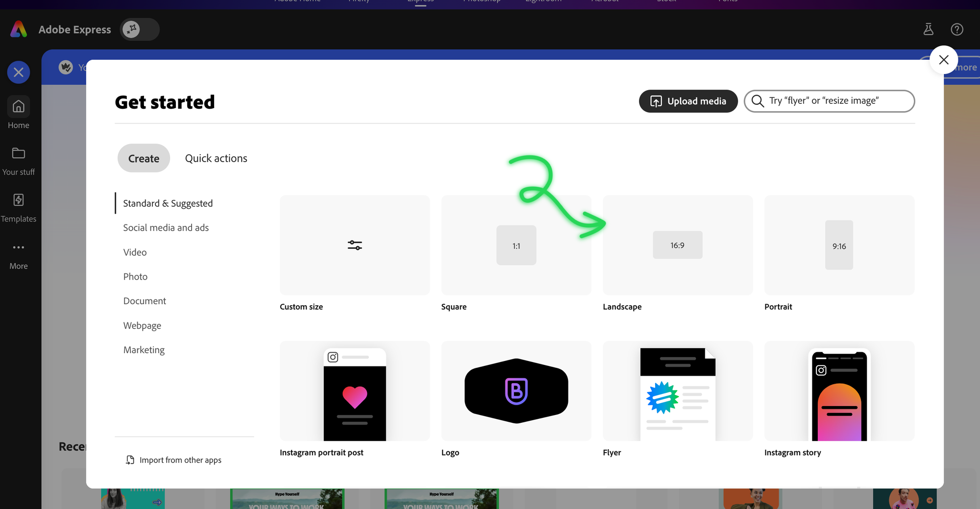Select the Create tab

pos(144,158)
